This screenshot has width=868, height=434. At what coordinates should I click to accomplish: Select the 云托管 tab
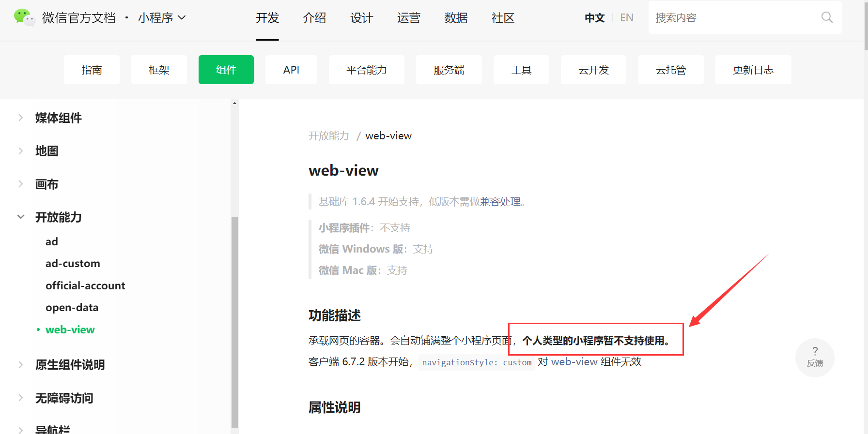point(671,70)
